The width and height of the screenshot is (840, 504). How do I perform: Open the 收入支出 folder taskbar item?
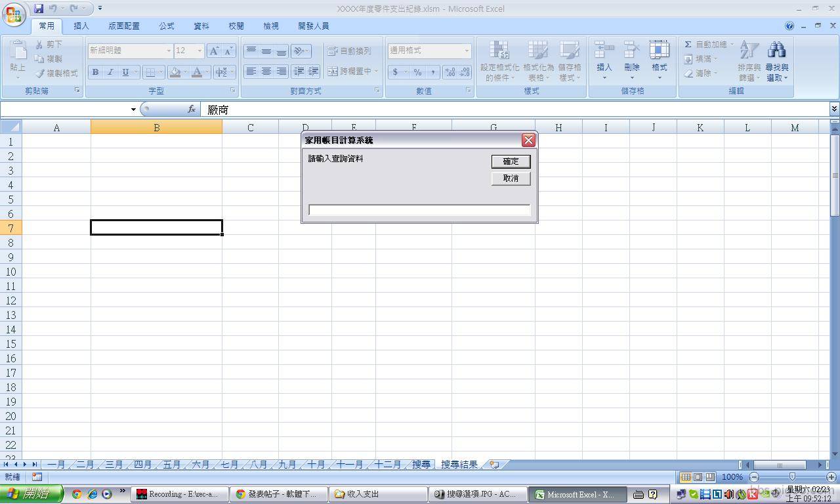click(x=377, y=494)
